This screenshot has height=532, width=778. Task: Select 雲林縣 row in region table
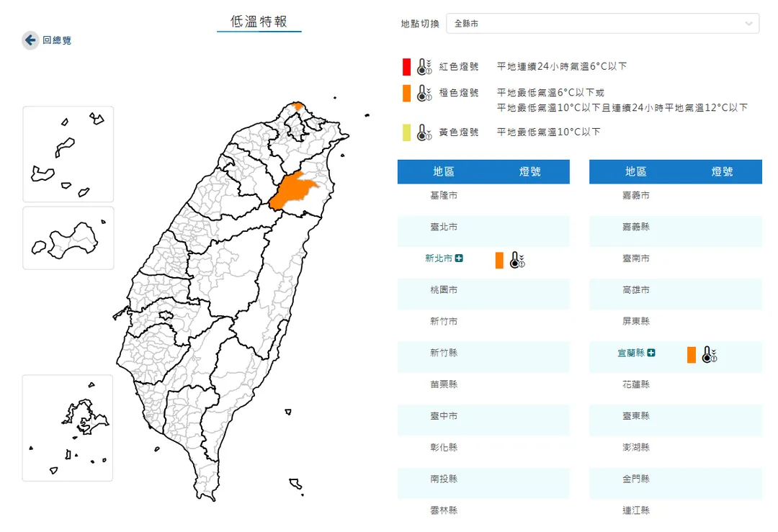(x=483, y=515)
